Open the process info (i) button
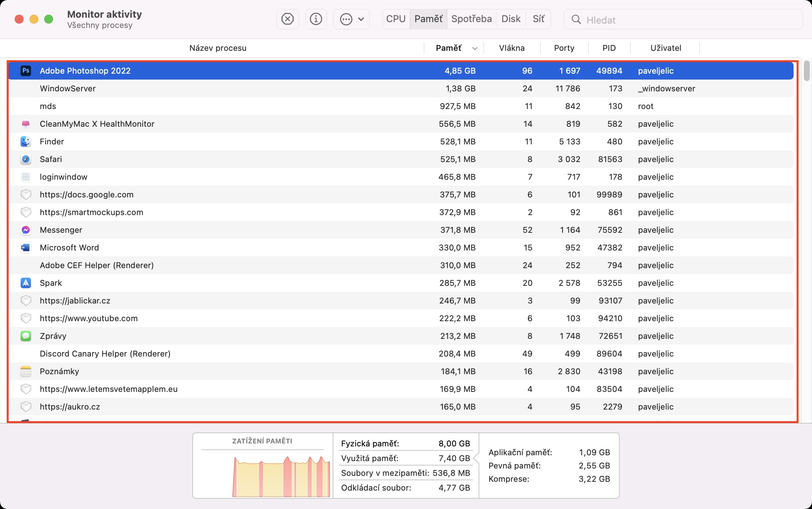 [316, 19]
